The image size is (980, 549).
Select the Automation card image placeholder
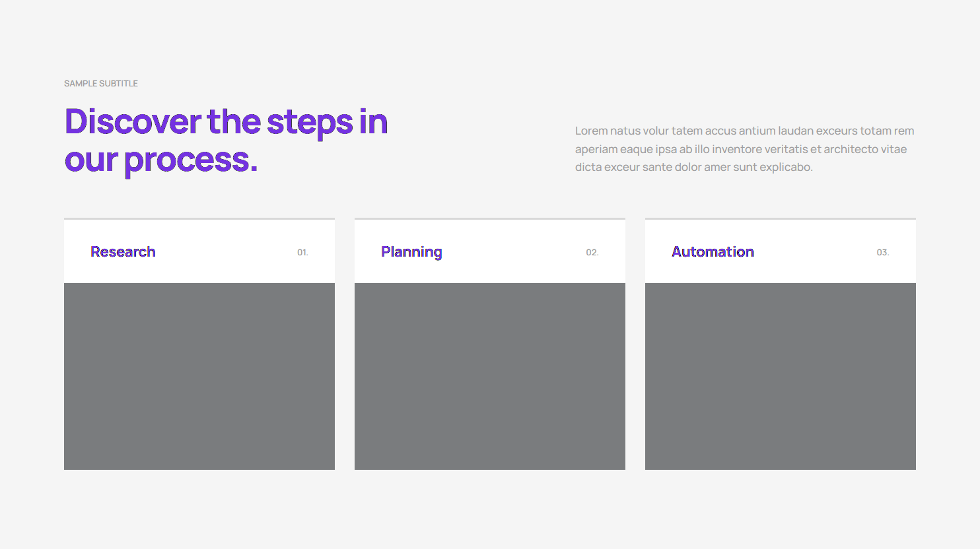tap(781, 376)
